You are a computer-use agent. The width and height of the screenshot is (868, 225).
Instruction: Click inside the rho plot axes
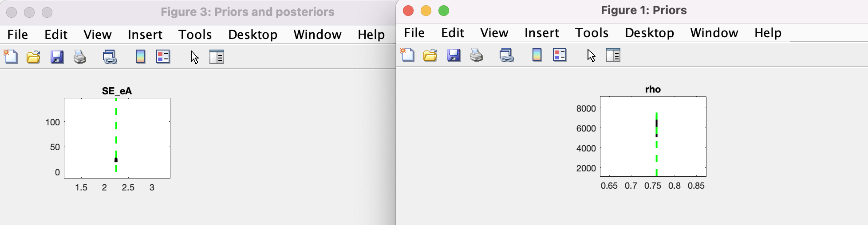pyautogui.click(x=653, y=136)
